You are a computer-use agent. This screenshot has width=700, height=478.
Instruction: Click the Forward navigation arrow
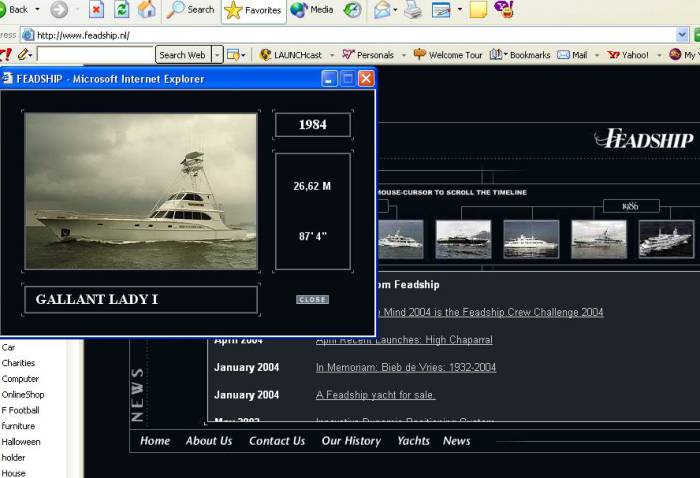[x=59, y=9]
